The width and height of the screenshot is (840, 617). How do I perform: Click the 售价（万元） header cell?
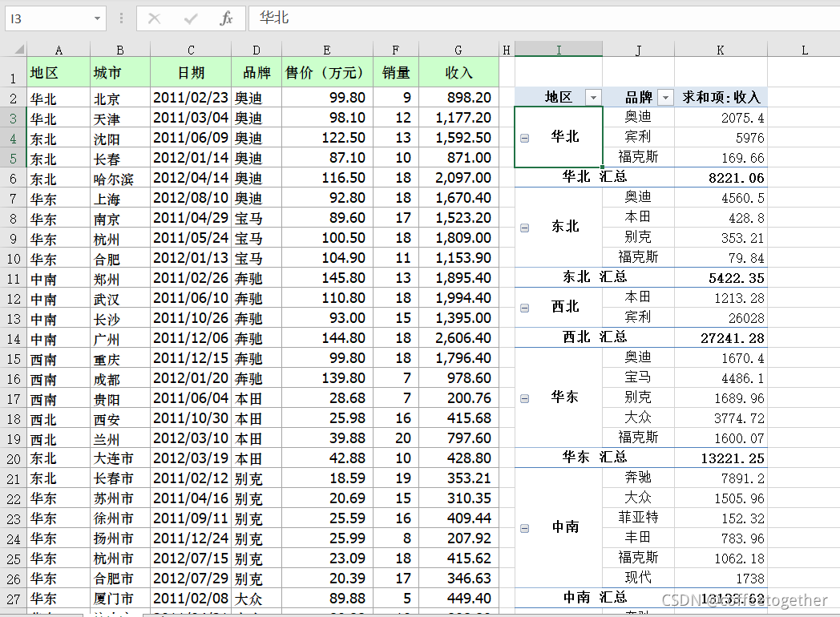(327, 72)
